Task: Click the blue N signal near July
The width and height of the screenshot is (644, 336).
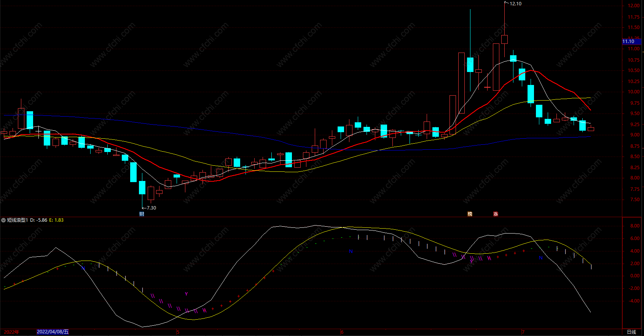Action: point(540,258)
